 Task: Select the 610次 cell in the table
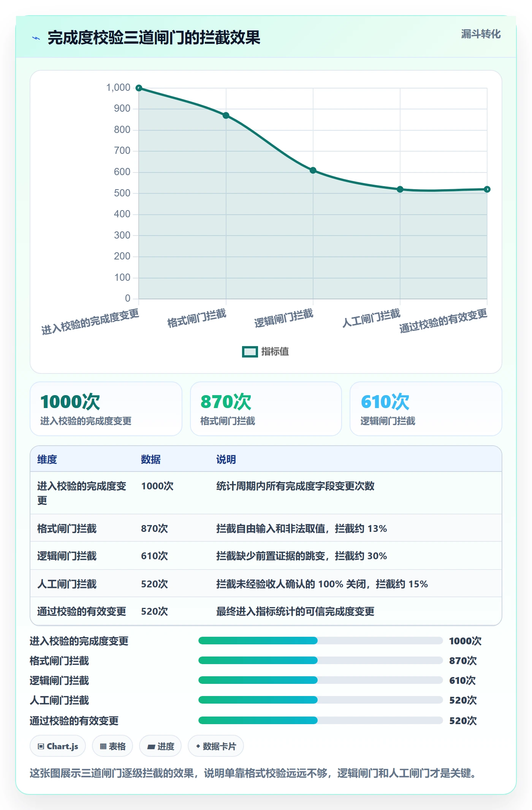click(x=155, y=556)
